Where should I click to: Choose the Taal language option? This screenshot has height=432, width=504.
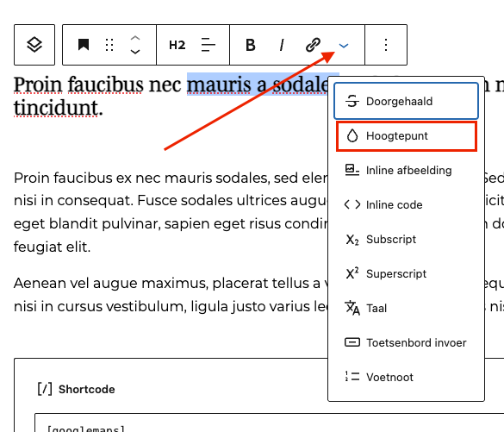tap(407, 308)
